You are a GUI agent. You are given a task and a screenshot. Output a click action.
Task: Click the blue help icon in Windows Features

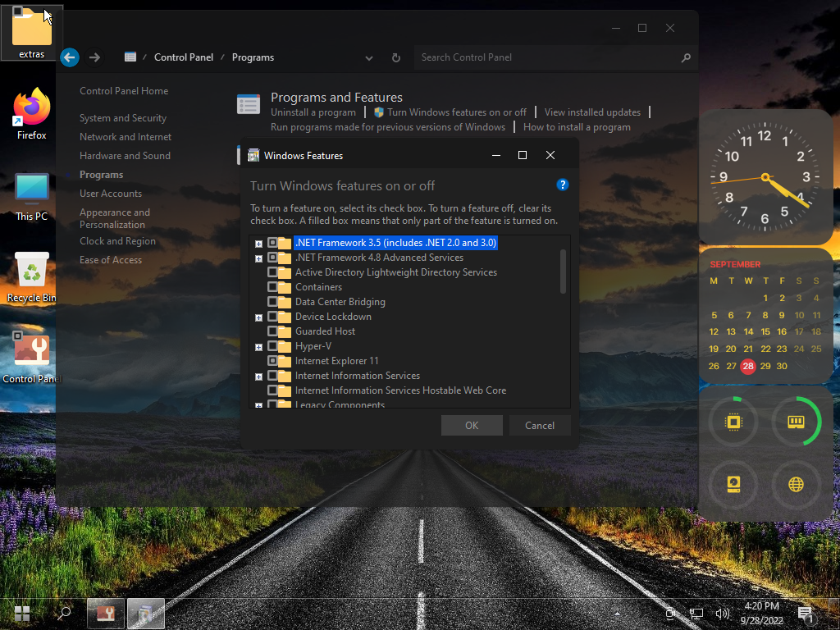(x=562, y=185)
